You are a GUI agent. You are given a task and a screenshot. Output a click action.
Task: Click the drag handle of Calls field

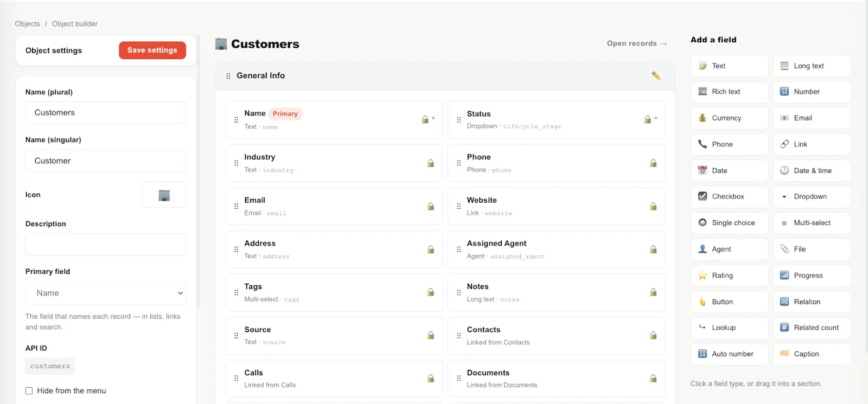click(x=236, y=379)
